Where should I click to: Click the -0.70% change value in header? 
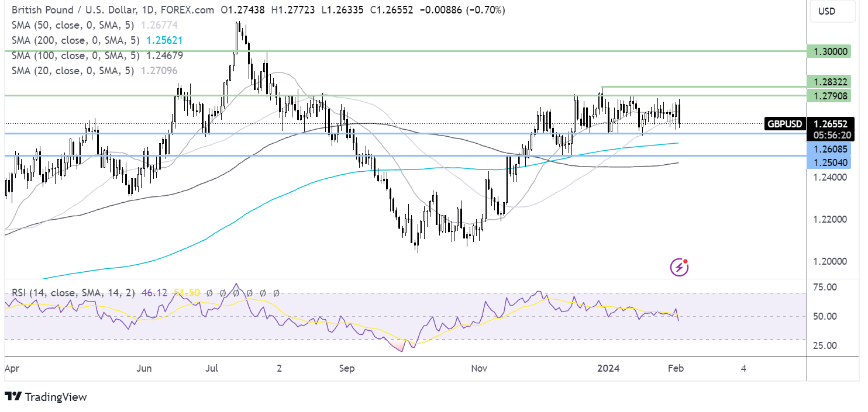tap(485, 11)
